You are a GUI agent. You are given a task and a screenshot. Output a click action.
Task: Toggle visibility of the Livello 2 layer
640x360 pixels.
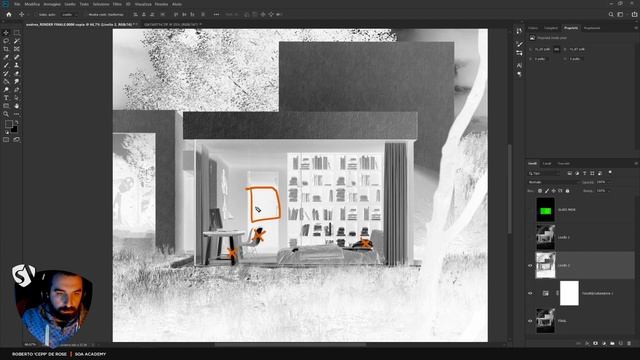(530, 265)
